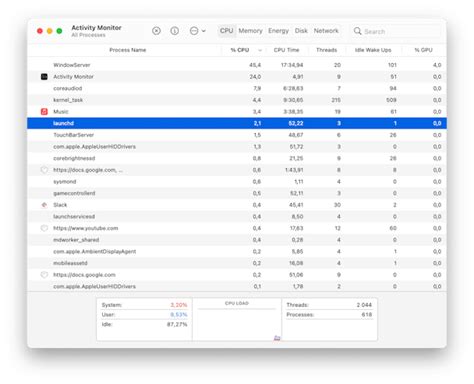Select the launchservicesd process row
474x384 pixels.
pos(237,217)
